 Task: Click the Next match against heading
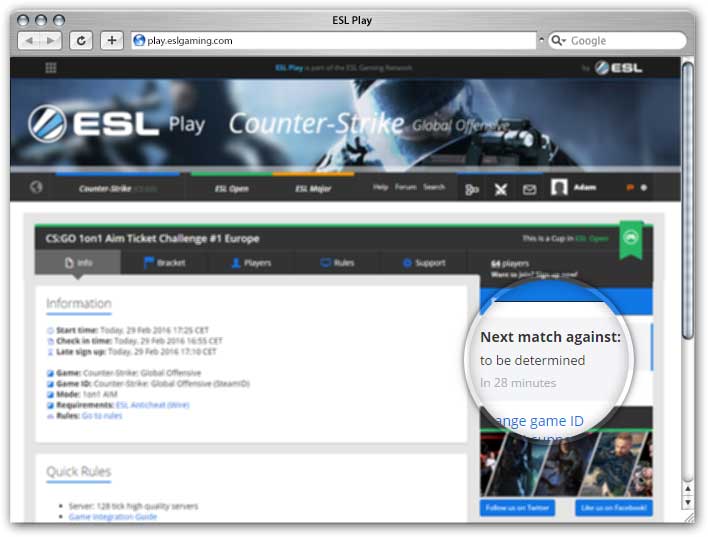pyautogui.click(x=550, y=337)
